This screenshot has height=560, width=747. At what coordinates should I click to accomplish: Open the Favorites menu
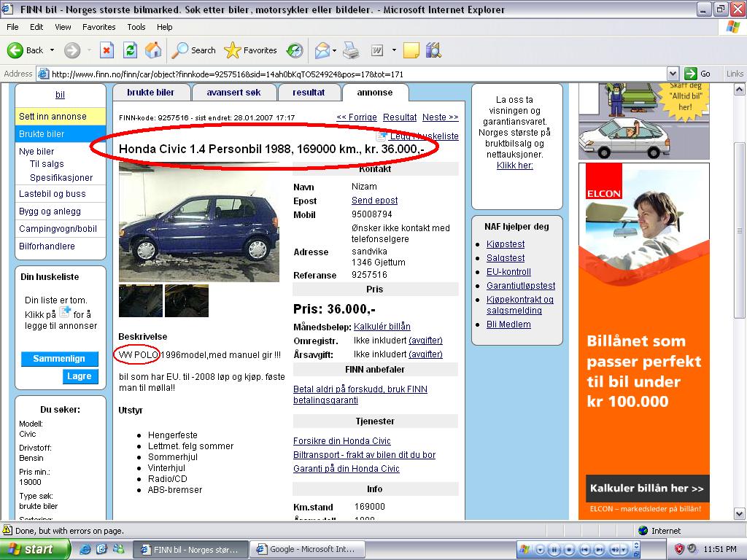pyautogui.click(x=98, y=27)
